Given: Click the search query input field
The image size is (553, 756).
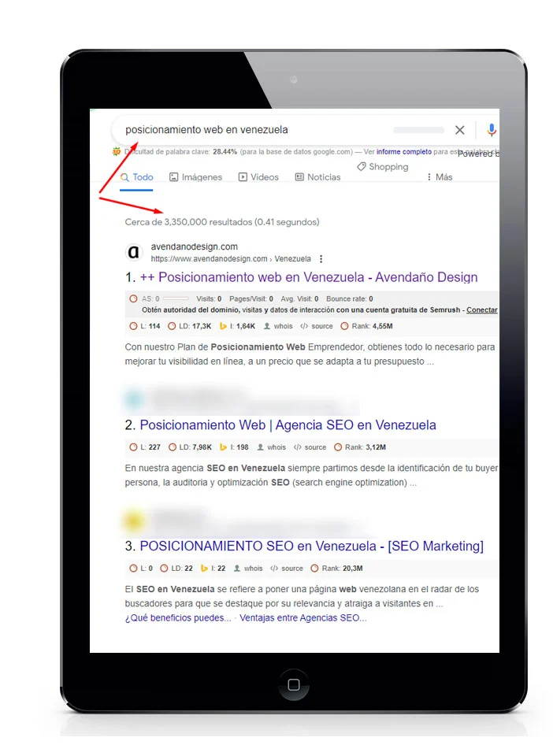Looking at the screenshot, I should [x=255, y=130].
